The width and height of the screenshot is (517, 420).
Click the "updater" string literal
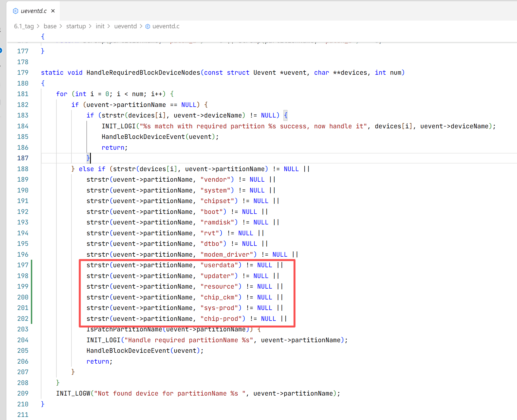(217, 276)
